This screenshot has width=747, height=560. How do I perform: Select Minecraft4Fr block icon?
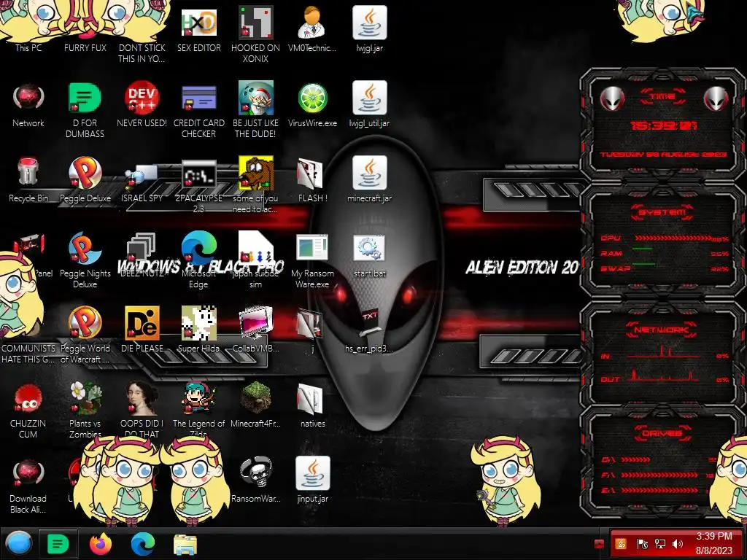(x=255, y=405)
